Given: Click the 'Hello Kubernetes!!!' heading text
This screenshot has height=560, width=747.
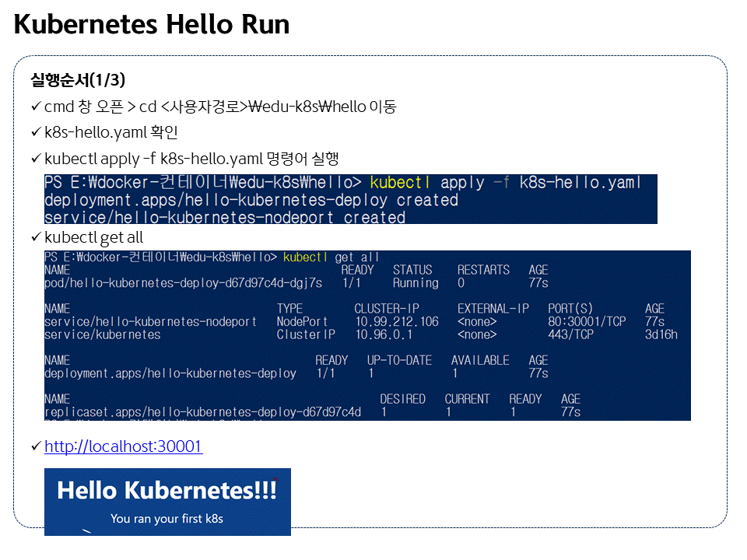Looking at the screenshot, I should tap(167, 490).
